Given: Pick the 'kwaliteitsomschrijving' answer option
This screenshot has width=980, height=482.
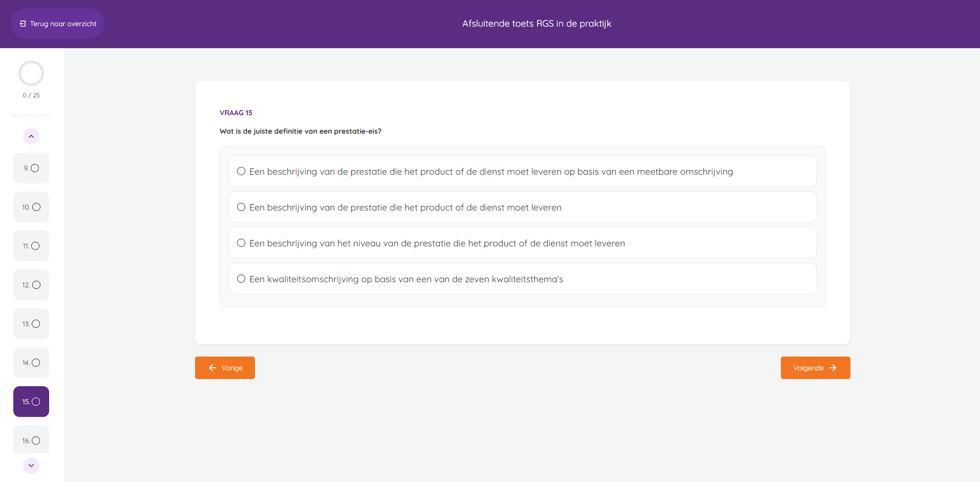Looking at the screenshot, I should pyautogui.click(x=522, y=279).
